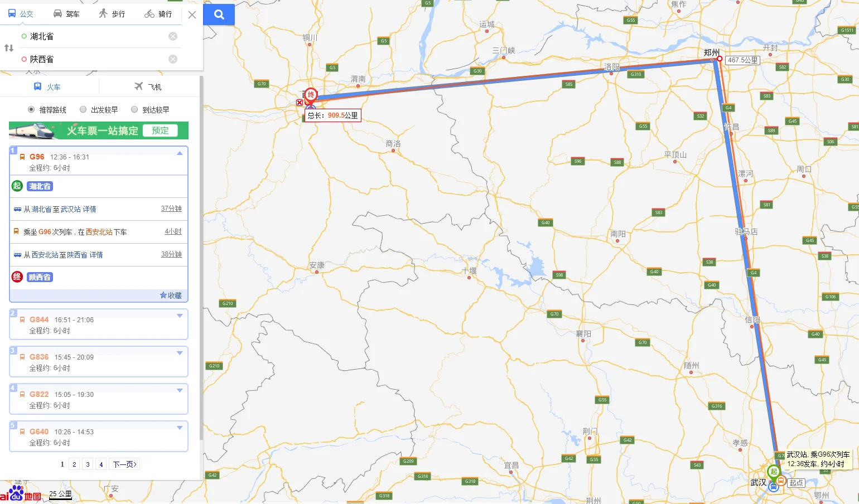Expand the G640 train route
Viewport: 859px width, 504px height.
180,428
